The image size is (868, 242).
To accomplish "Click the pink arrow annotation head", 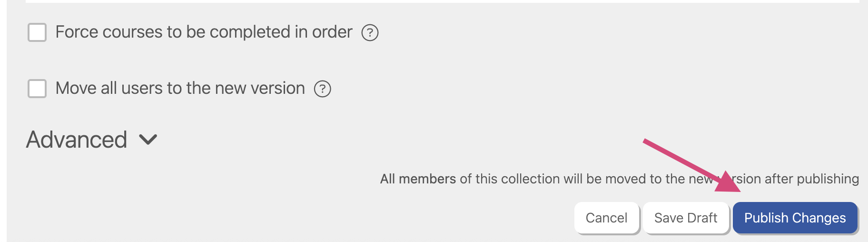I will 728,183.
